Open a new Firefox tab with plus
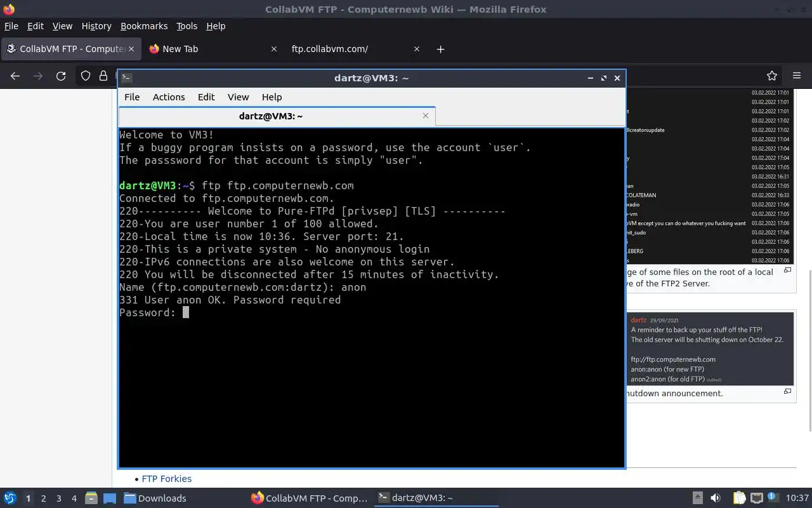Viewport: 812px width, 508px height. [440, 49]
